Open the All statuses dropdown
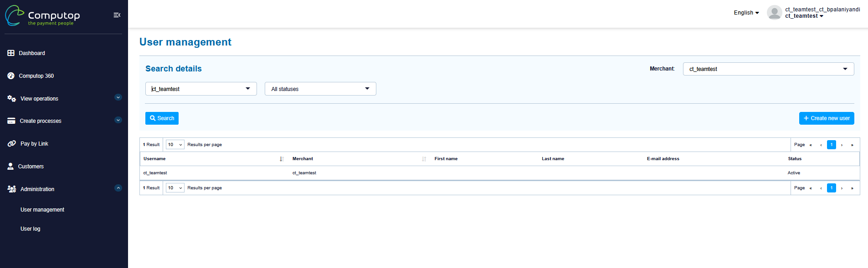Viewport: 868px width, 268px height. pos(320,89)
